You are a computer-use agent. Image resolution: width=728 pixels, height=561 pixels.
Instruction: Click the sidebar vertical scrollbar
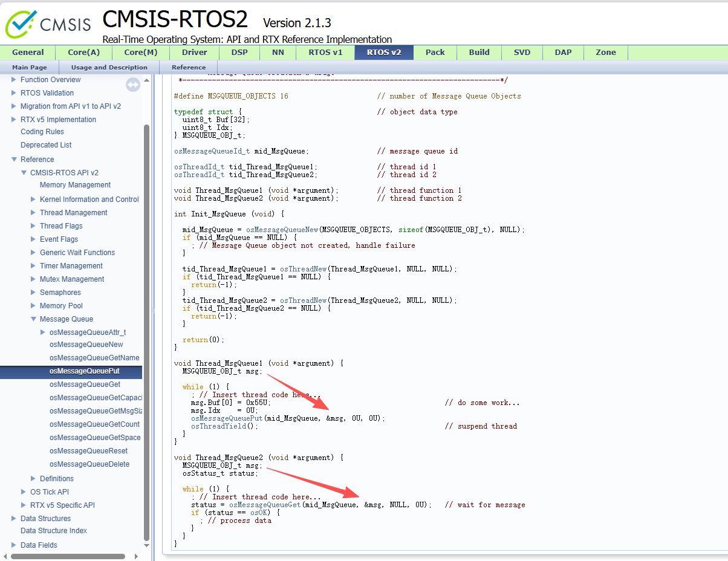coord(146,332)
